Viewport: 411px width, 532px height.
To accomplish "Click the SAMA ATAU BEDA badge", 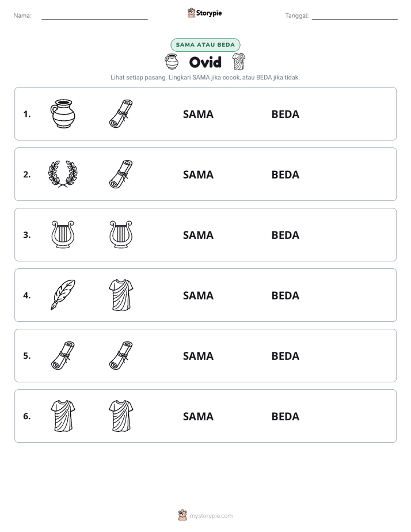I will (205, 45).
